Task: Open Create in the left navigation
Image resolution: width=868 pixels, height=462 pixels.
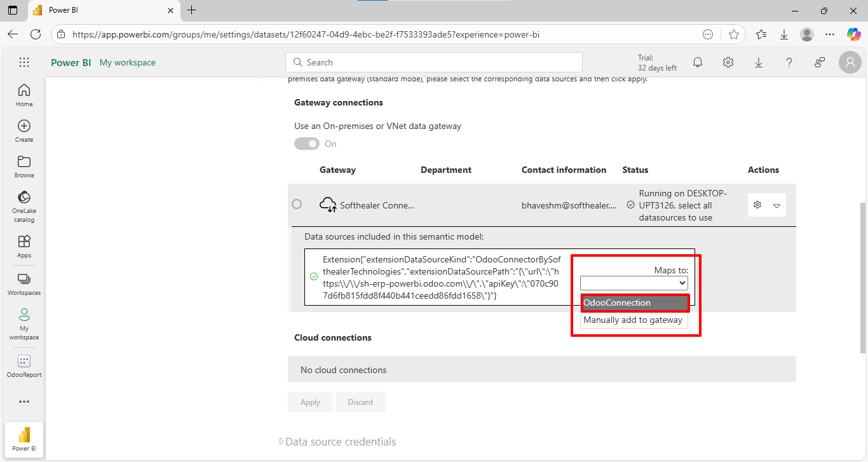Action: [x=24, y=131]
